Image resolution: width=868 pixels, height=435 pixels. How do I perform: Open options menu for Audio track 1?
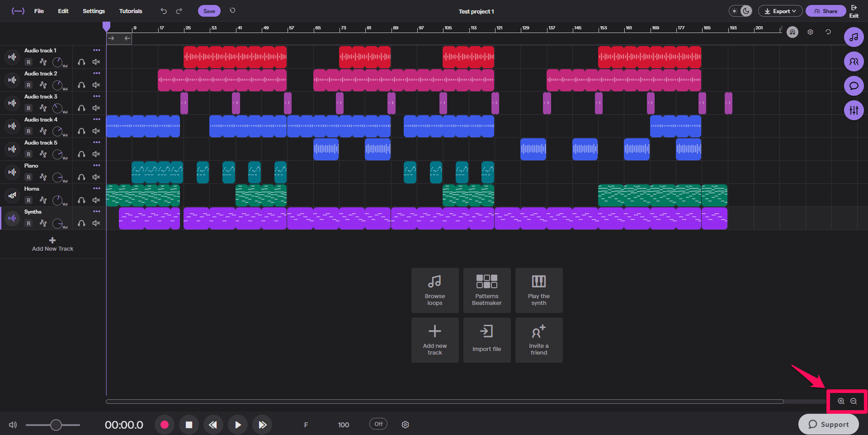(97, 50)
